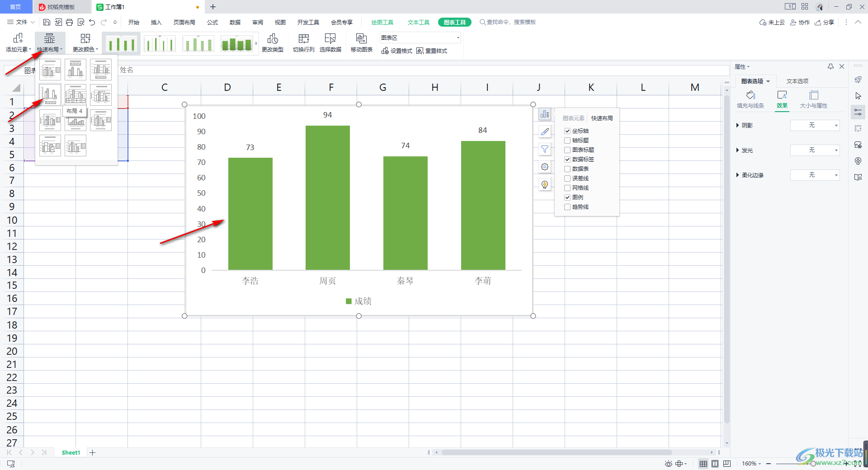Toggle Error bars (误差线) checkbox

click(567, 179)
